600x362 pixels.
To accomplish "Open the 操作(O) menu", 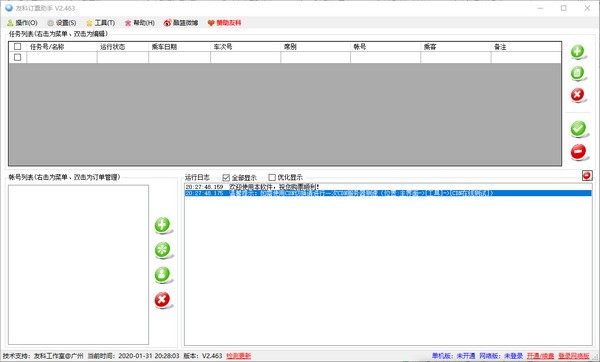I will point(23,23).
